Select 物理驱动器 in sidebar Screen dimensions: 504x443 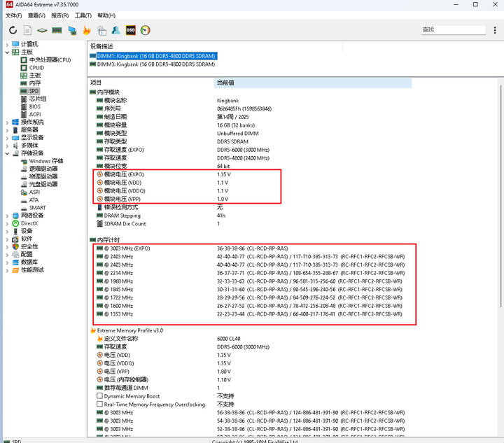[43, 176]
